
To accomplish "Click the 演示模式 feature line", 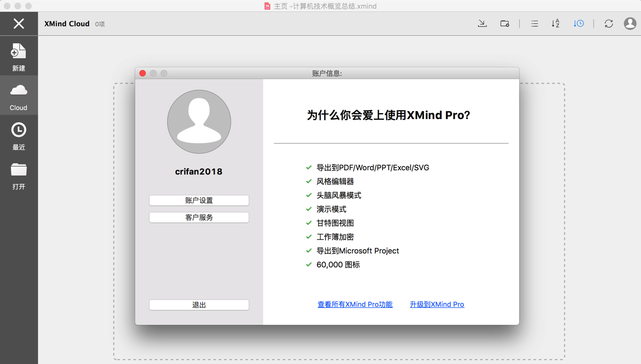I will point(331,209).
